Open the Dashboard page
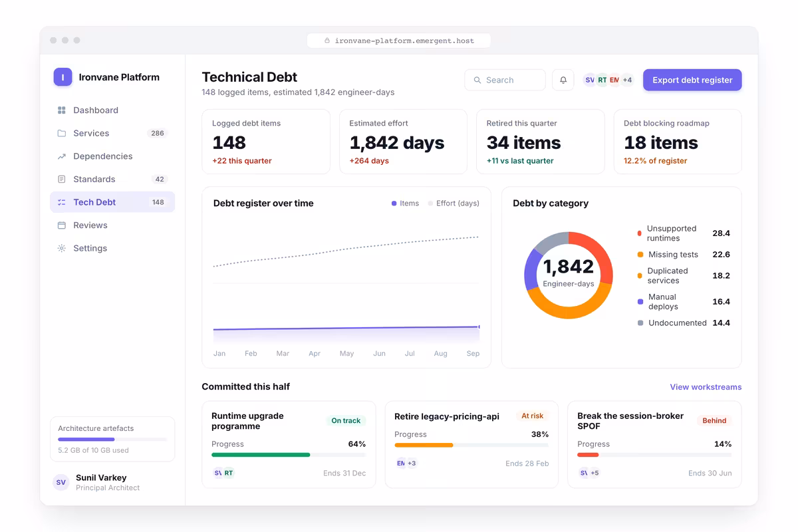Viewport: 798px width, 532px height. pyautogui.click(x=112, y=110)
